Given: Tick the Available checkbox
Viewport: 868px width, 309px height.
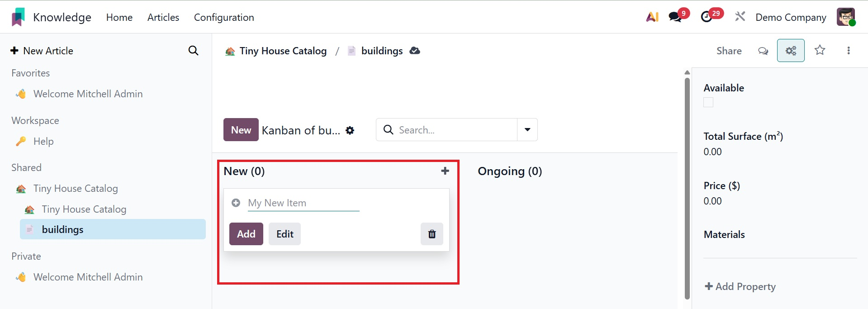Looking at the screenshot, I should (x=708, y=103).
